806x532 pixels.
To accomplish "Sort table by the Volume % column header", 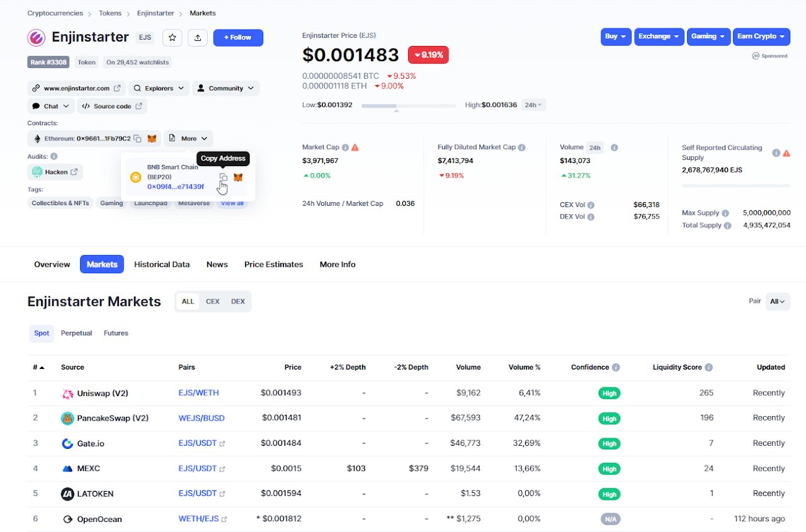I will 525,368.
